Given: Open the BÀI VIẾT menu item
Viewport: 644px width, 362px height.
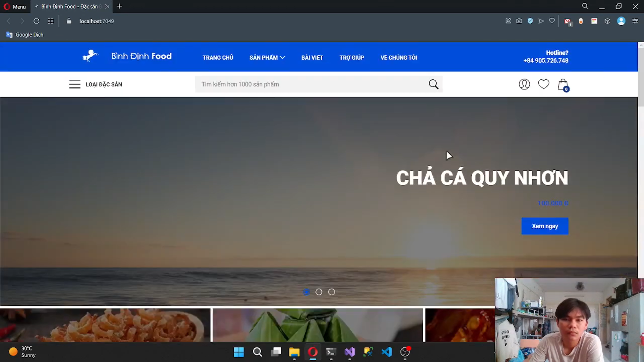Looking at the screenshot, I should click(312, 58).
